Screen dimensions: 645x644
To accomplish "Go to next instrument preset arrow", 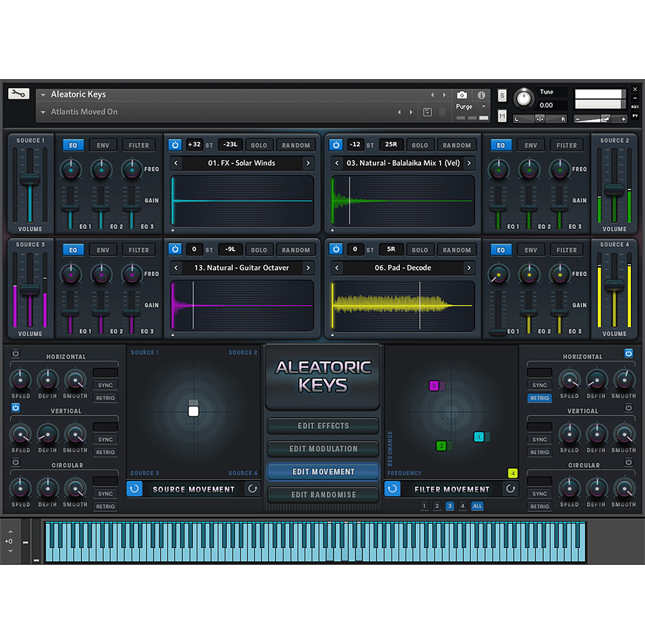I will point(444,95).
